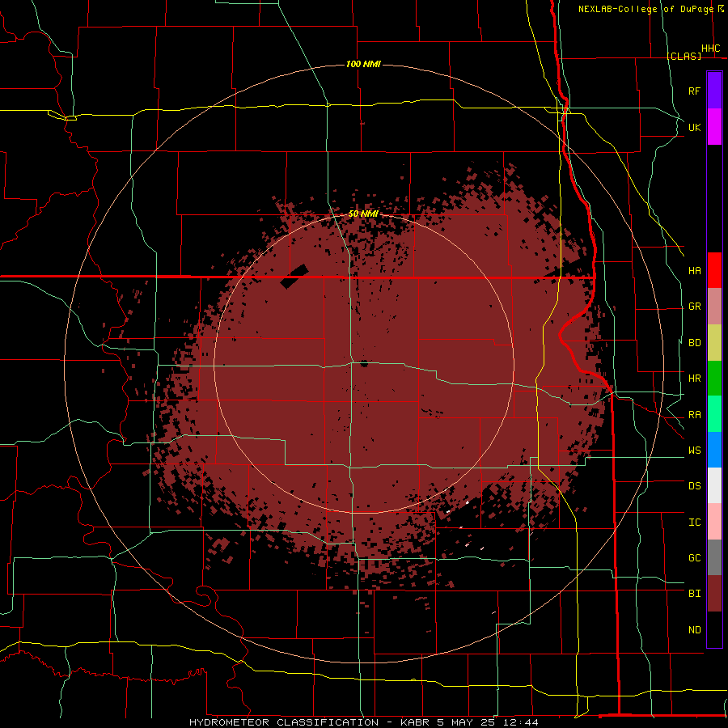Select the yellow BD legend swatch

pyautogui.click(x=714, y=343)
